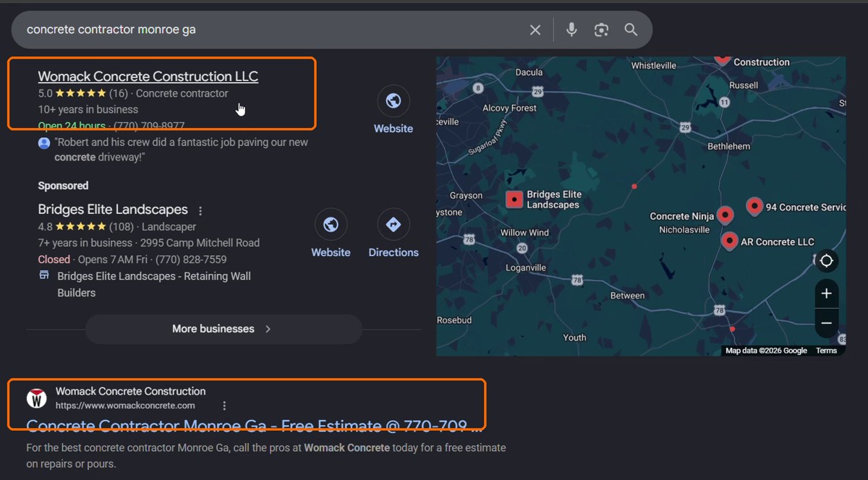The width and height of the screenshot is (868, 480).
Task: Submit search with magnifying glass icon
Action: pos(631,30)
